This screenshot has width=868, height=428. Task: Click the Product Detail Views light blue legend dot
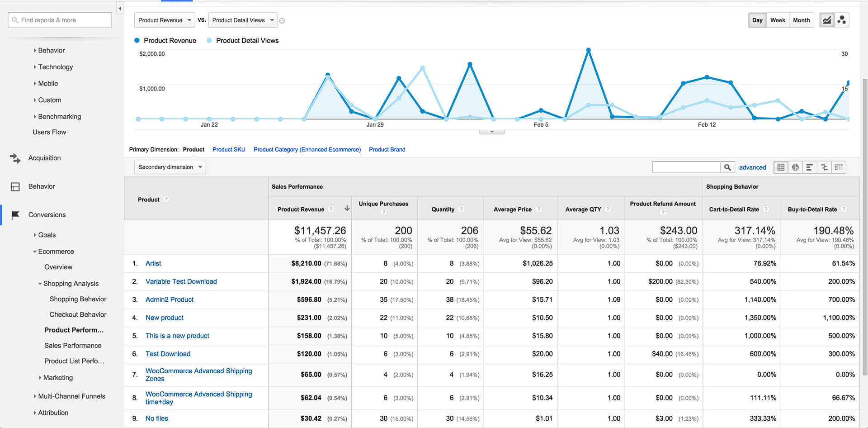coord(209,41)
